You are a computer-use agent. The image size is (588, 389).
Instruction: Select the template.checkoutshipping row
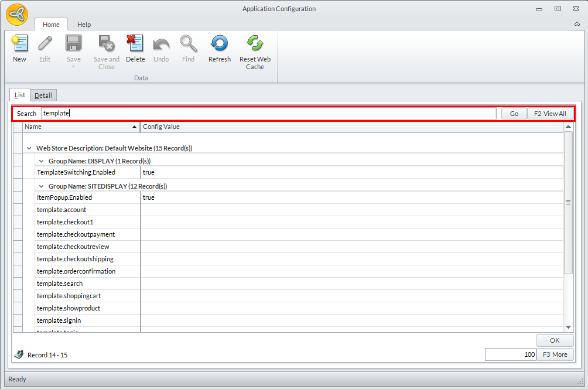point(299,259)
